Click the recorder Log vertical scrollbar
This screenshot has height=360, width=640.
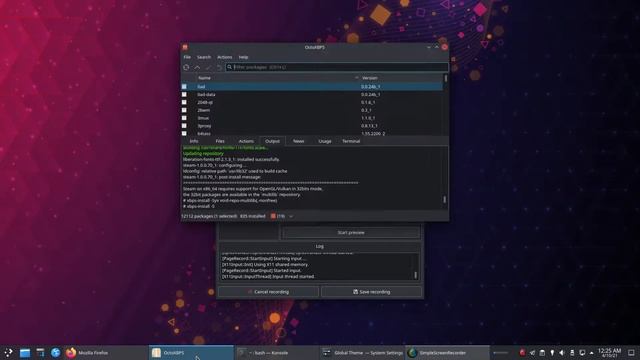(416, 267)
